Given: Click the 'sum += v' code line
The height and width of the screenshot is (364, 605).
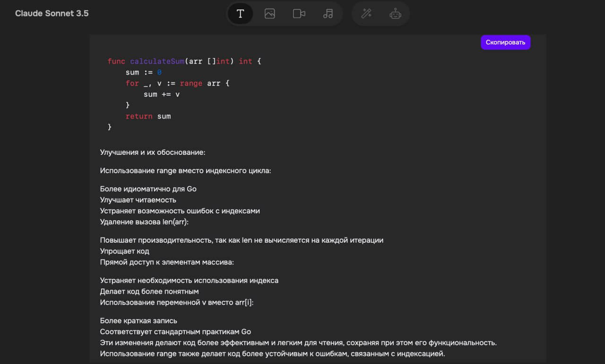Looking at the screenshot, I should [x=162, y=94].
